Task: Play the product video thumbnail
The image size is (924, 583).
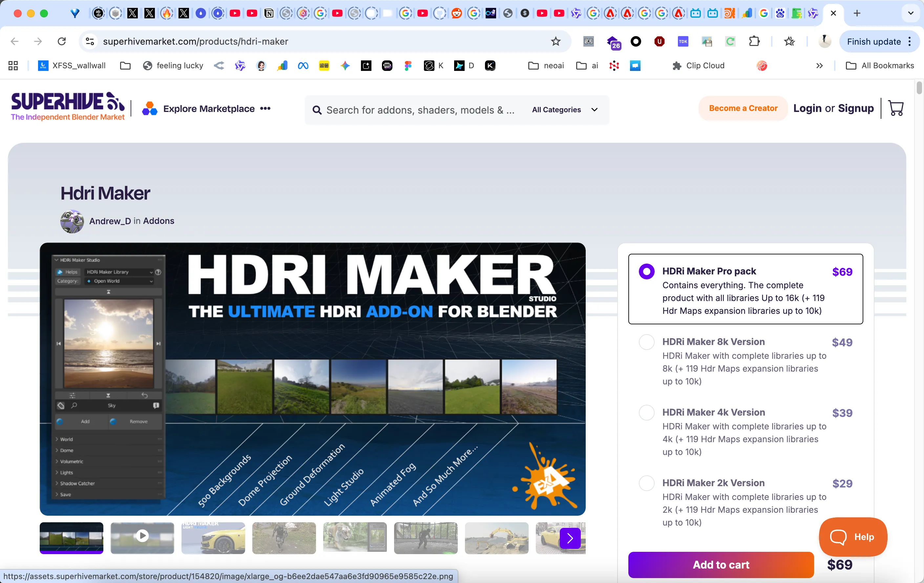Action: pyautogui.click(x=142, y=535)
